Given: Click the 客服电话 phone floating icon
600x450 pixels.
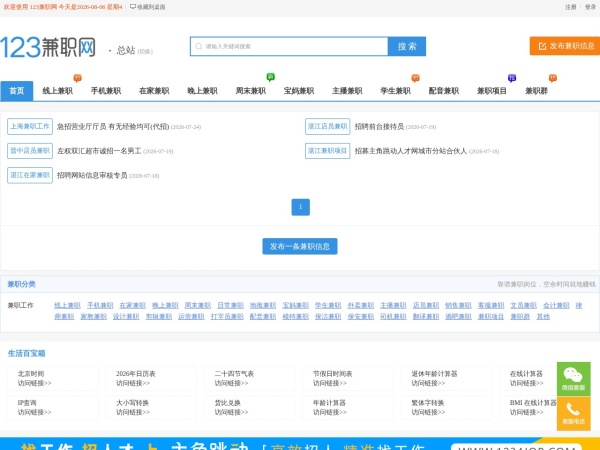Looking at the screenshot, I should (x=573, y=414).
